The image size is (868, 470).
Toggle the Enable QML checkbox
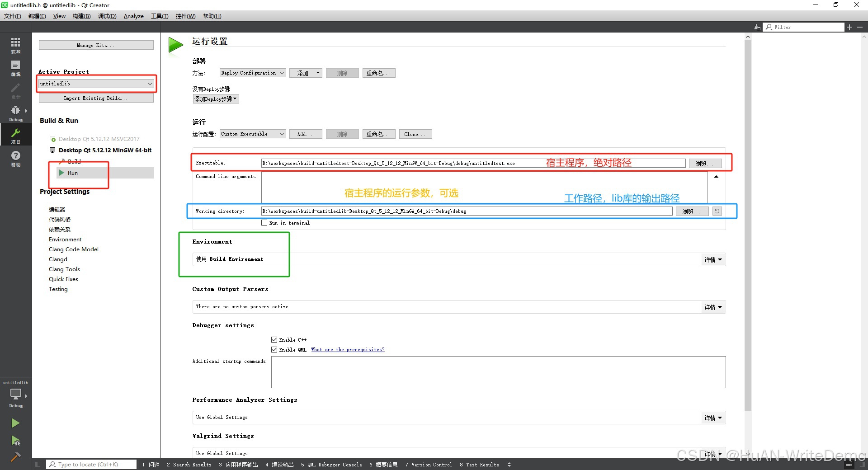click(274, 349)
